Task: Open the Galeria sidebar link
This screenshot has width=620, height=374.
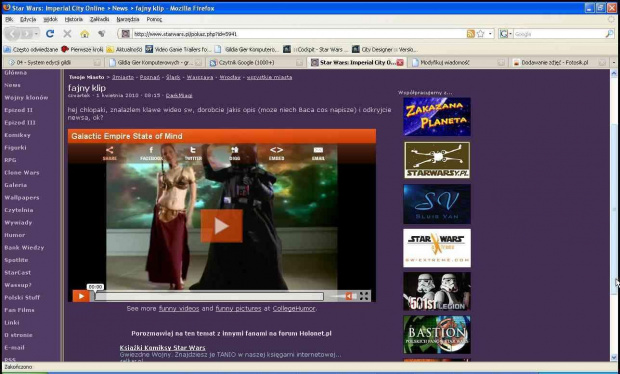Action: [16, 185]
